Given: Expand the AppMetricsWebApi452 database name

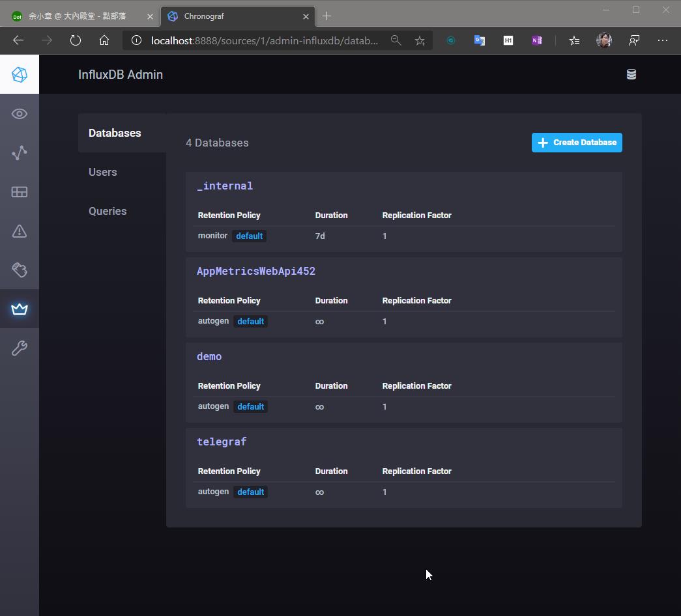Looking at the screenshot, I should (255, 271).
